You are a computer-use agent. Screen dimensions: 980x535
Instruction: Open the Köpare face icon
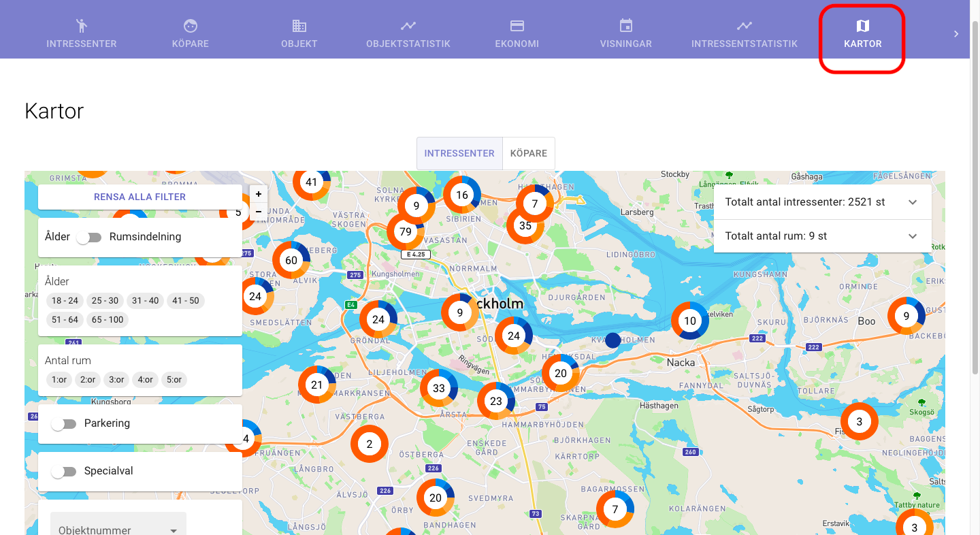191,26
